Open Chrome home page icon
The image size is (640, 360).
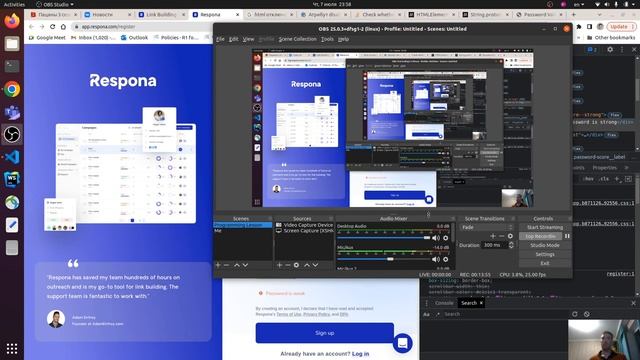63,27
